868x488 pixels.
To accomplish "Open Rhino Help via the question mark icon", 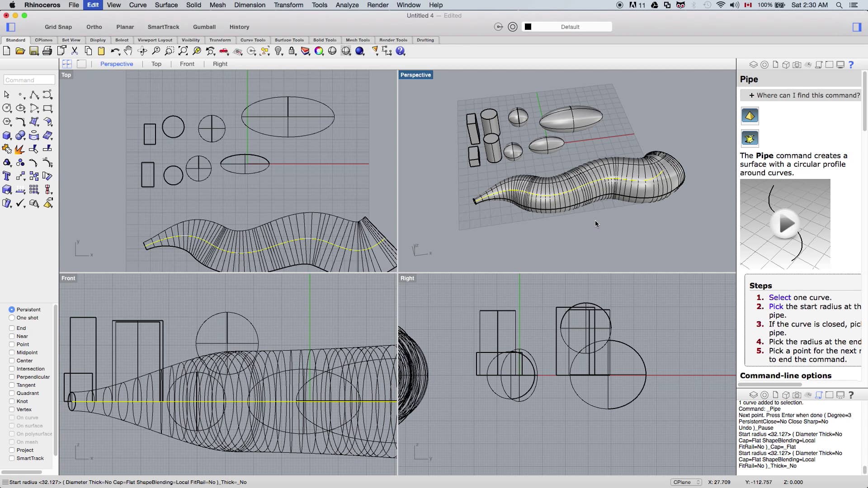I will click(x=400, y=51).
